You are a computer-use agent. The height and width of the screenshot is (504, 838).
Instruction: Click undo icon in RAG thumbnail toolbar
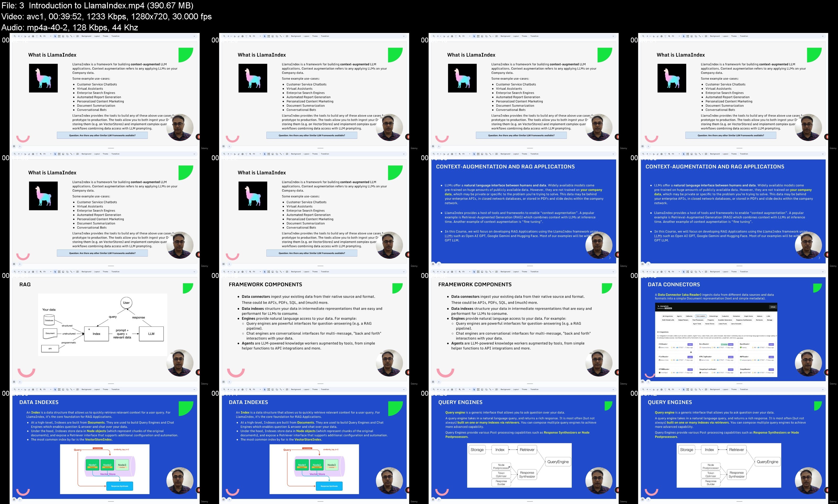coord(25,272)
